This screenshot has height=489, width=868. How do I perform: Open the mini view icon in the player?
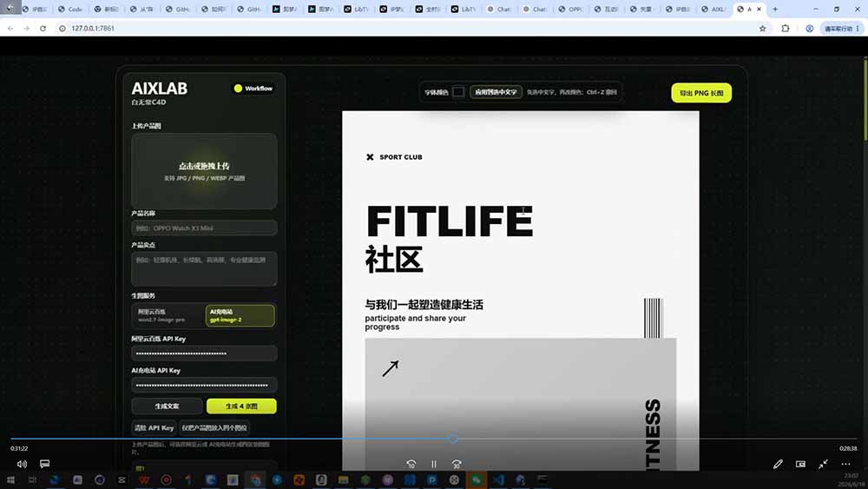800,464
